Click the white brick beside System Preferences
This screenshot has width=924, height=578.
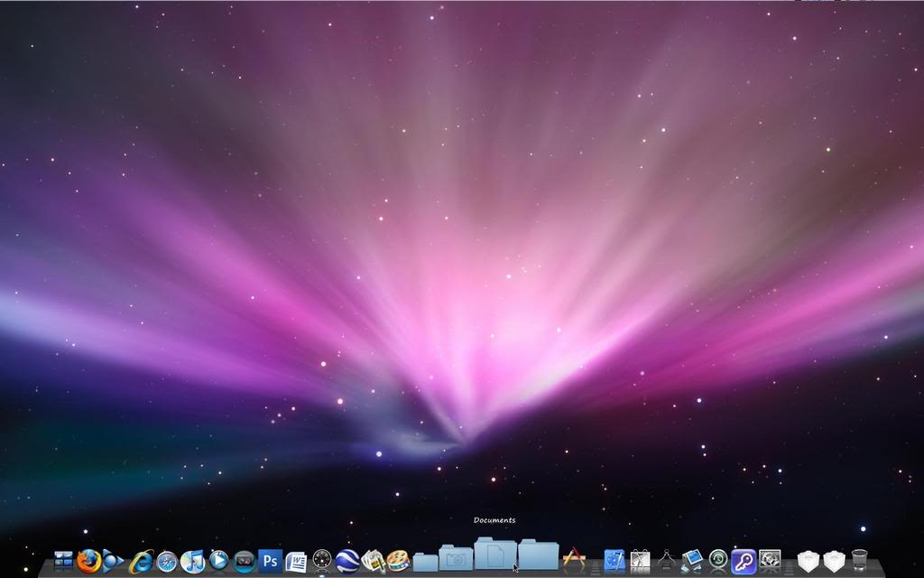tap(808, 562)
